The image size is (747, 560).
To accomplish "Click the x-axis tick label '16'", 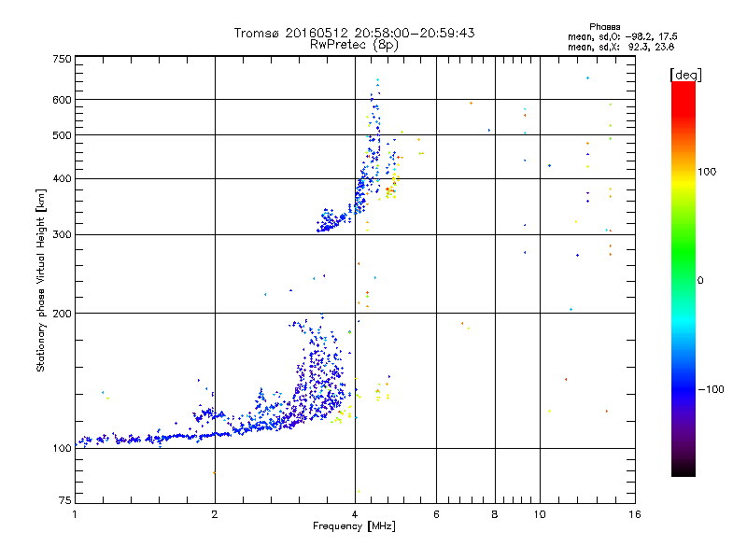I will (635, 514).
